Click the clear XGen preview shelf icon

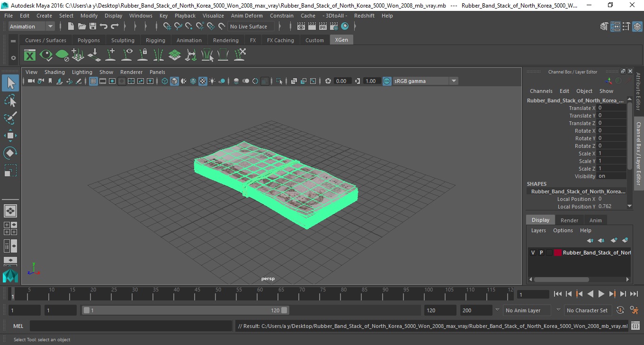[x=62, y=55]
